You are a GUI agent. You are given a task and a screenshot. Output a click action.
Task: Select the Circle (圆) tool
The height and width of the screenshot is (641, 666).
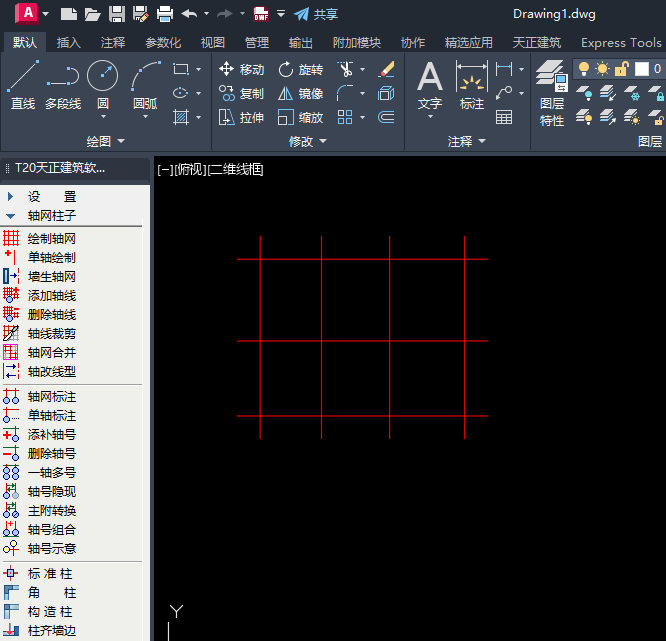(x=102, y=85)
